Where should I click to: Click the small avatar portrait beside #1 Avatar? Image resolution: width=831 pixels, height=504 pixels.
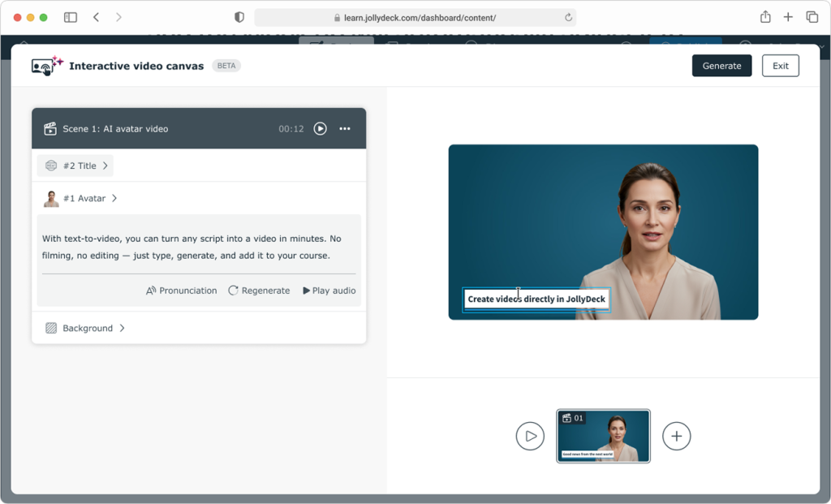click(x=51, y=198)
